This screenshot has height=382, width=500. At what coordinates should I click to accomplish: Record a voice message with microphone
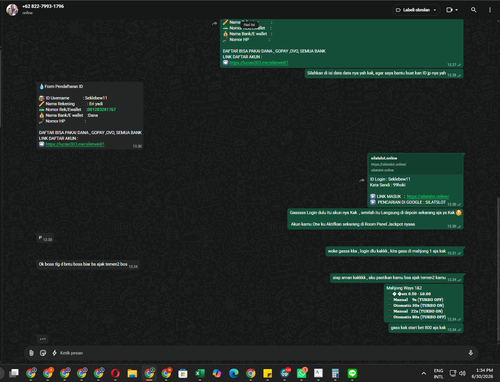tap(470, 353)
